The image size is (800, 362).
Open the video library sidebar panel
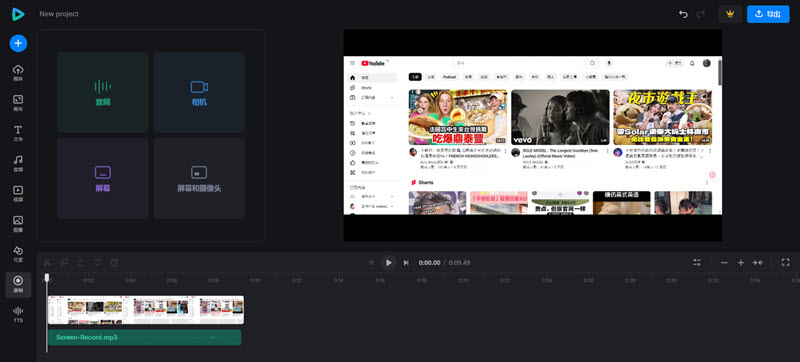click(18, 193)
